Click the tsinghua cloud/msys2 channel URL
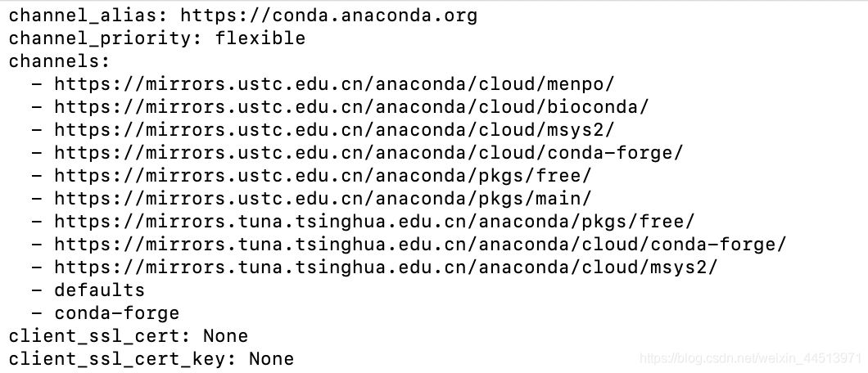This screenshot has height=373, width=868. coord(386,267)
